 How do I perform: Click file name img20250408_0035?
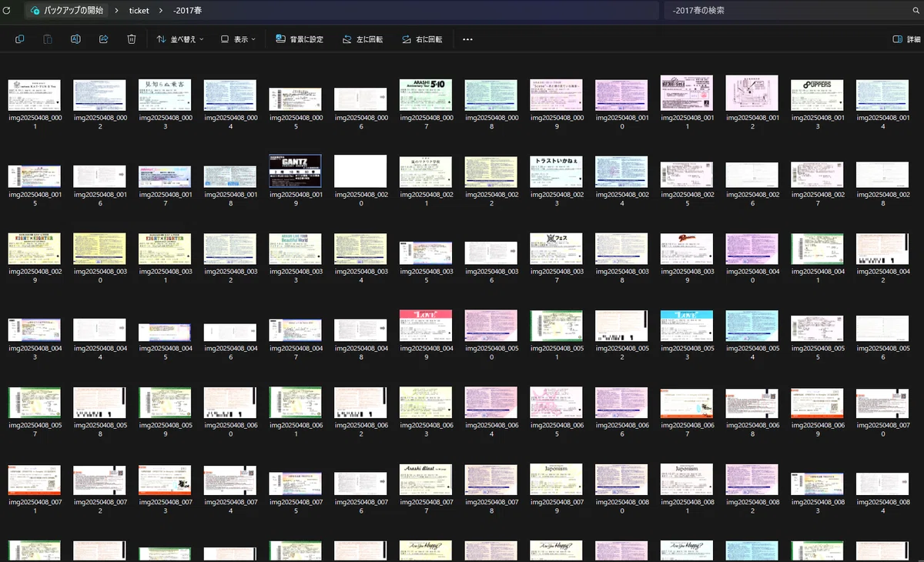(x=426, y=276)
